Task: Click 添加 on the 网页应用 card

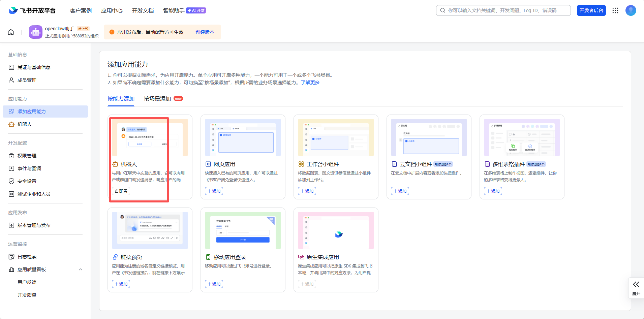Action: tap(214, 191)
